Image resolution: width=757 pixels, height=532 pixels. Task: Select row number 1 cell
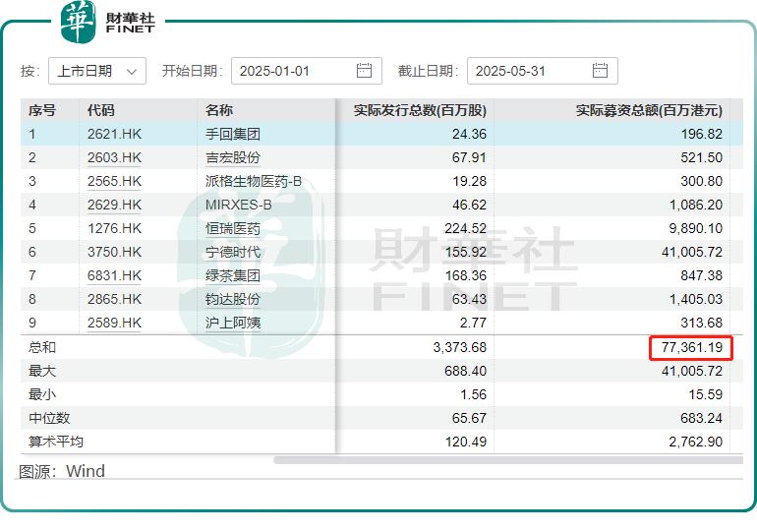coord(31,134)
